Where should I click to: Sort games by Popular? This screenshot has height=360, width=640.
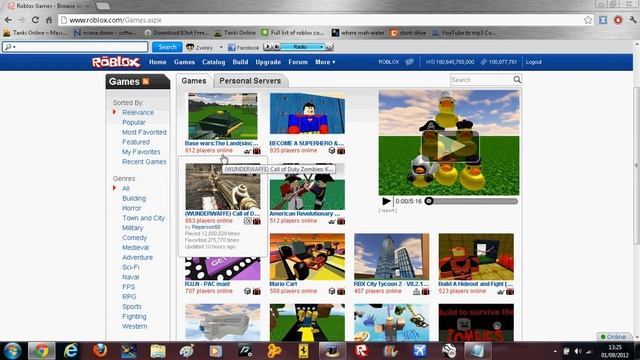134,122
